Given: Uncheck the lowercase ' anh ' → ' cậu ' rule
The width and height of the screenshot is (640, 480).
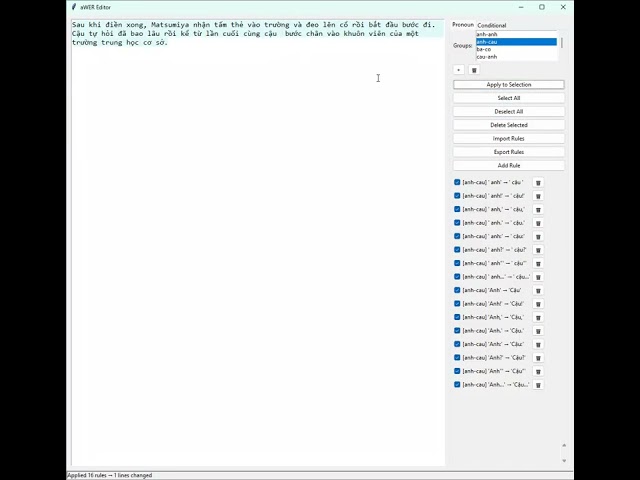Looking at the screenshot, I should click(457, 182).
